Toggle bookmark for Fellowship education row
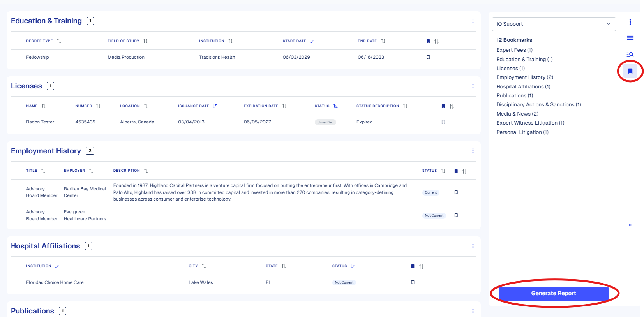The image size is (644, 317). 428,57
